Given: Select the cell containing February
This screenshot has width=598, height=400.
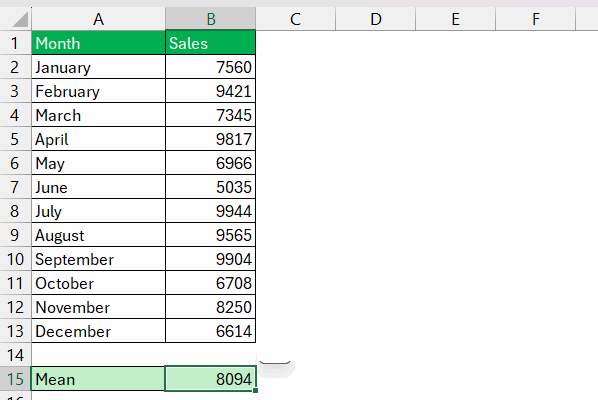Looking at the screenshot, I should [98, 91].
